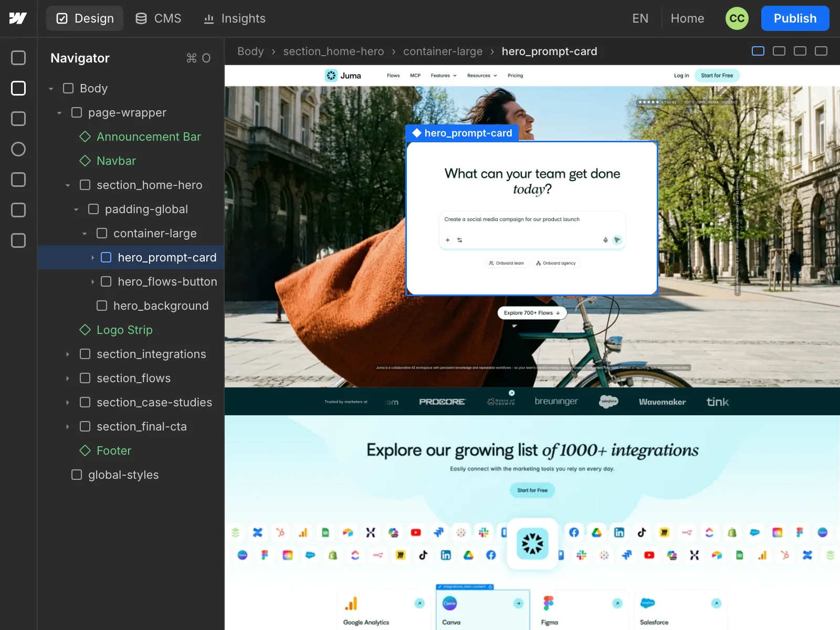Select the blue highlighted desktop breakpoint icon
Image resolution: width=840 pixels, height=630 pixels.
tap(758, 51)
